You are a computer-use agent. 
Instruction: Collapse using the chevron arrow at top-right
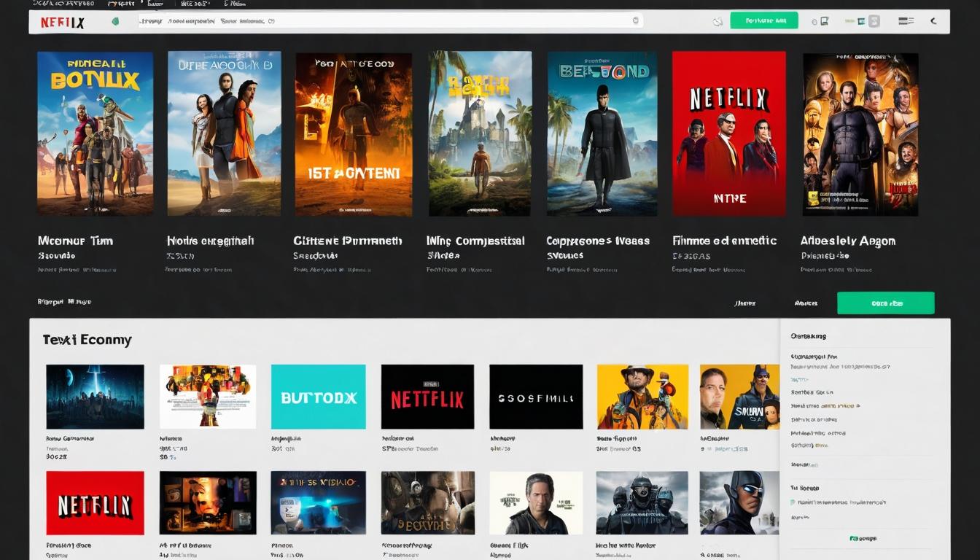click(933, 21)
